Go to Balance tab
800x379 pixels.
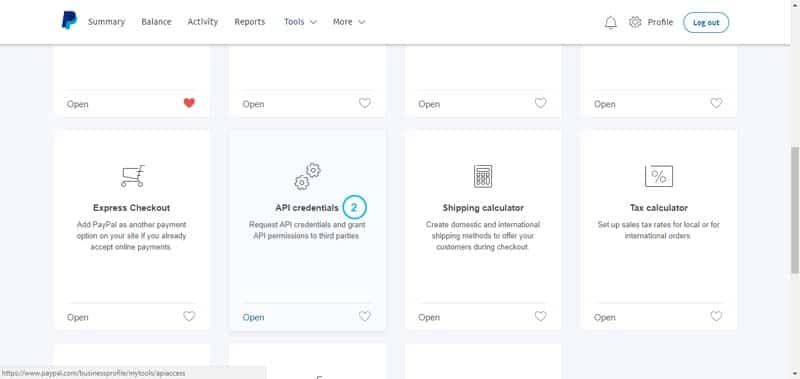click(x=156, y=22)
